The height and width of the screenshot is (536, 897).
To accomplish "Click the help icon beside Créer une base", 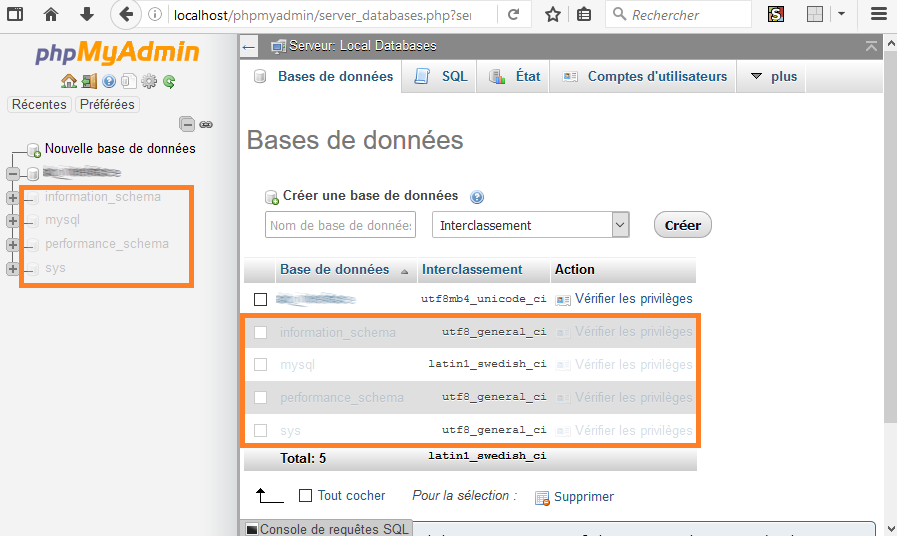I will (477, 197).
